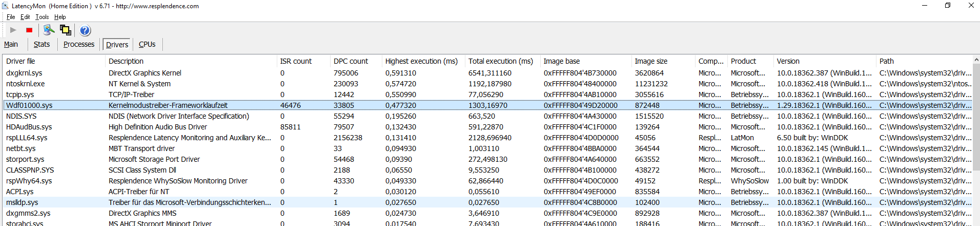Click the overlapping yellow squares toolbar icon
Viewport: 980px width, 226px height.
coord(66,30)
